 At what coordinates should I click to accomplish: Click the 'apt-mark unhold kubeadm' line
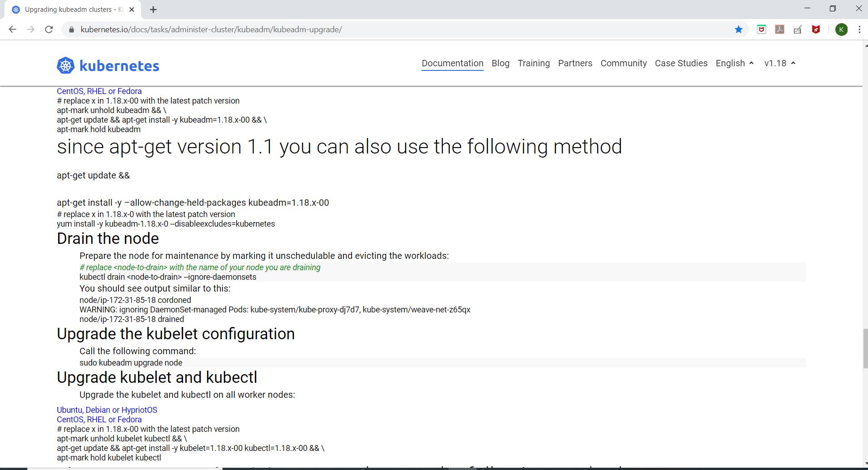(x=112, y=110)
